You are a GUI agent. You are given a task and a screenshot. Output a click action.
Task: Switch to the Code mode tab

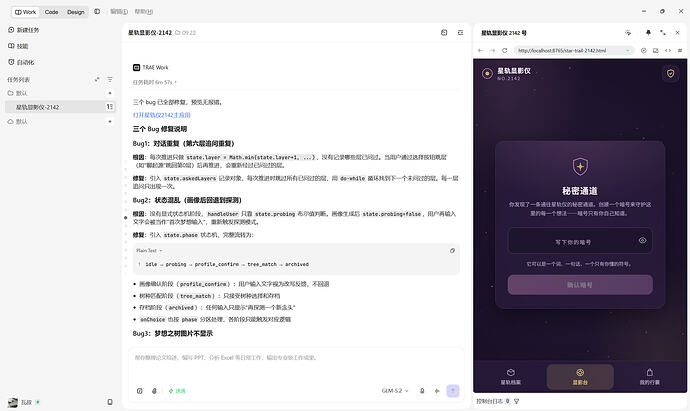(51, 12)
